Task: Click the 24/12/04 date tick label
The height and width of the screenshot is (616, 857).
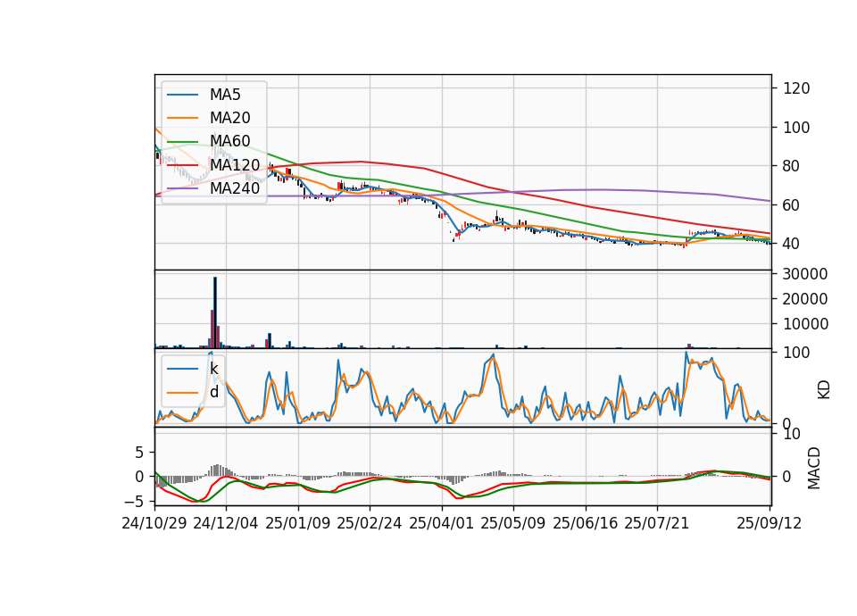Action: (226, 524)
